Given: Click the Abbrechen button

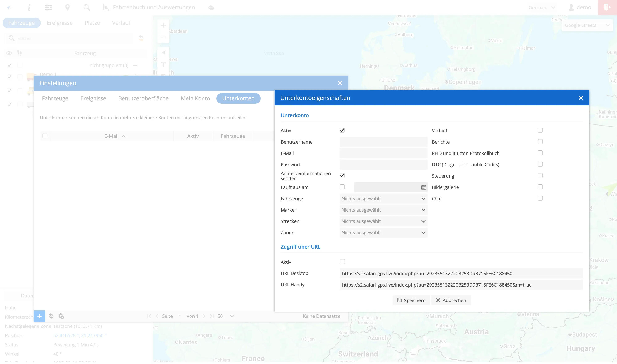Looking at the screenshot, I should [451, 300].
